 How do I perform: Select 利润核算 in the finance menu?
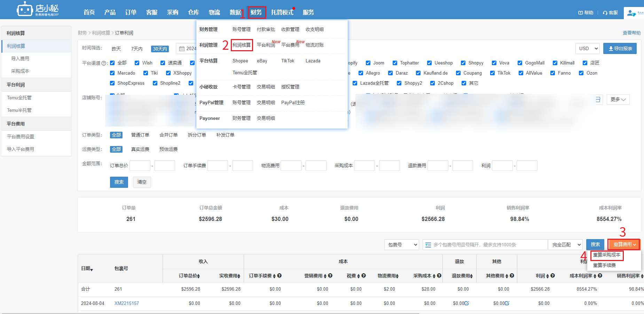point(242,45)
